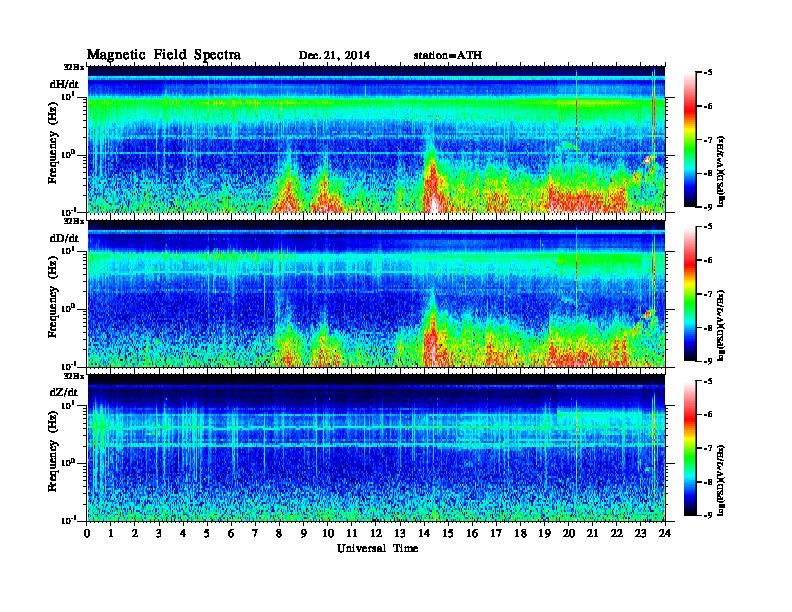Click the bright spot near 23 UT in the dD/dt spectrogram
This screenshot has height=612, width=792.
[x=647, y=314]
